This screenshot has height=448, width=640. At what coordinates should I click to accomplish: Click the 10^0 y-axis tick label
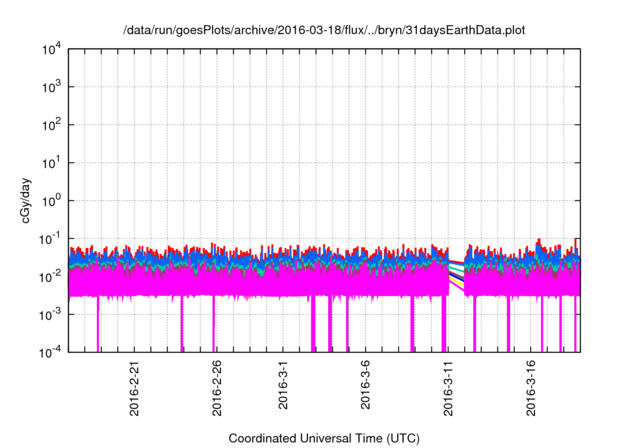[x=51, y=201]
